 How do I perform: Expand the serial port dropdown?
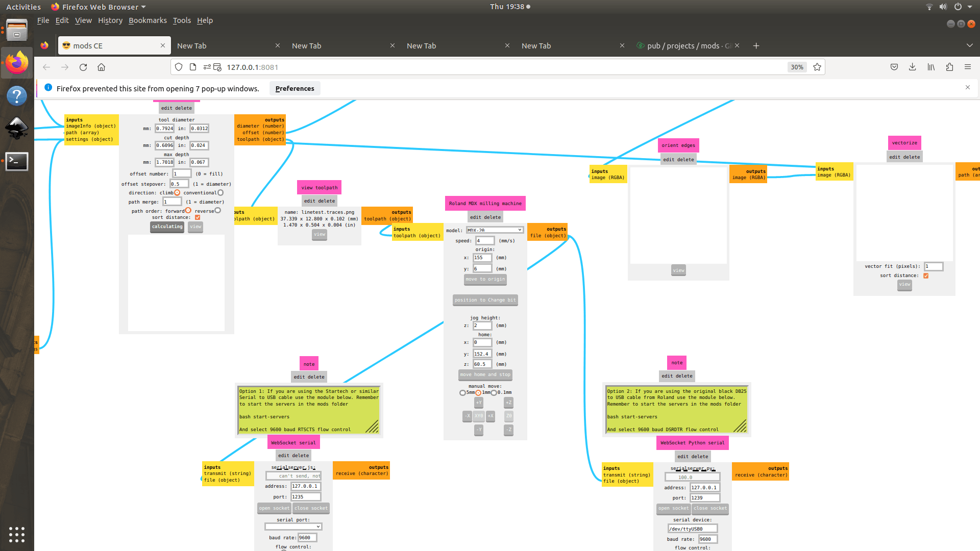(293, 527)
